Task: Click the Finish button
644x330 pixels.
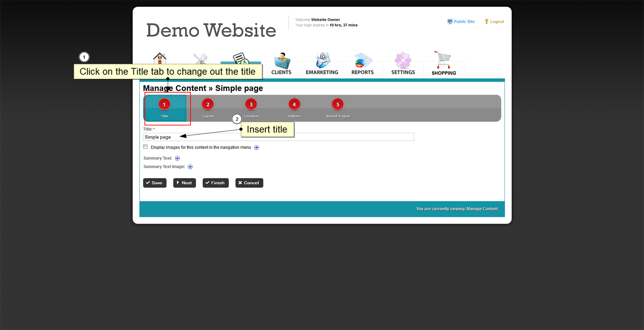Action: click(x=215, y=183)
